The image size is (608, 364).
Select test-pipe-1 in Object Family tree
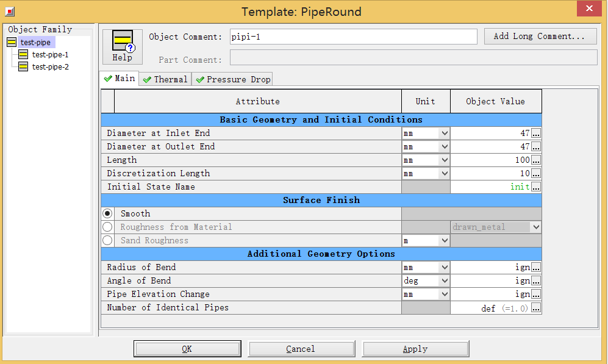50,54
